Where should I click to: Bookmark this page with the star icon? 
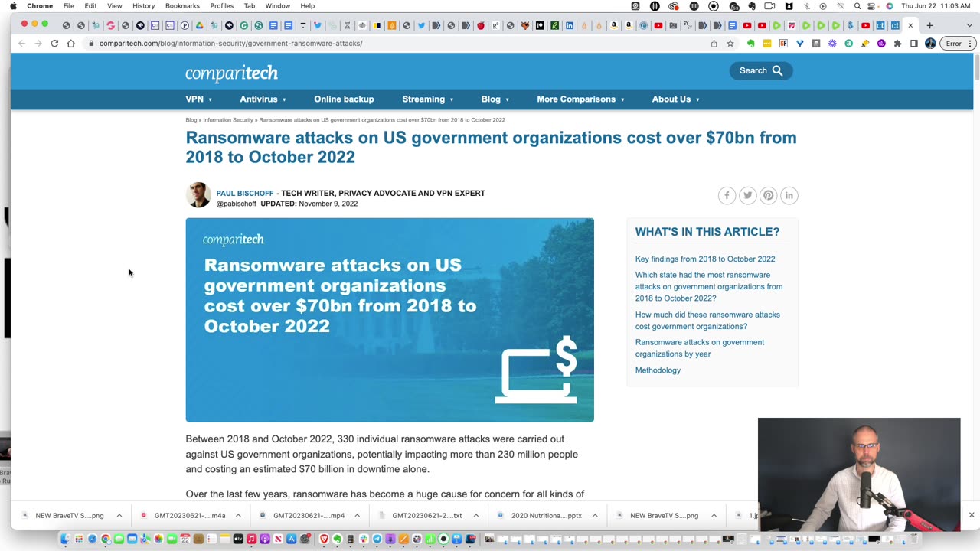730,44
